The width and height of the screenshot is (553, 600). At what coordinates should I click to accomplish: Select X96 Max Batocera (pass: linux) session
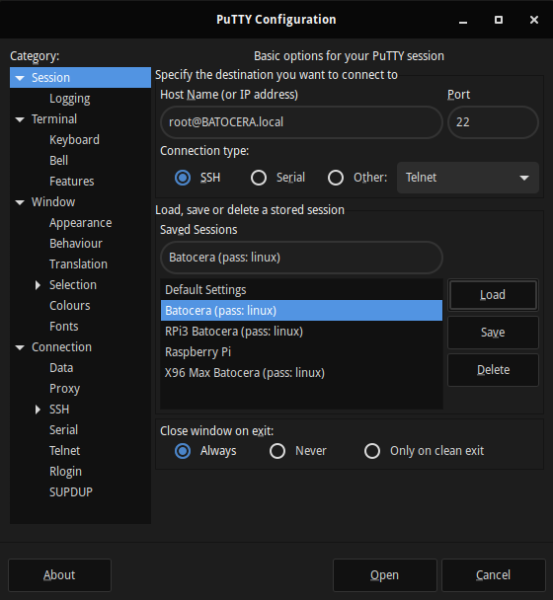[302, 372]
